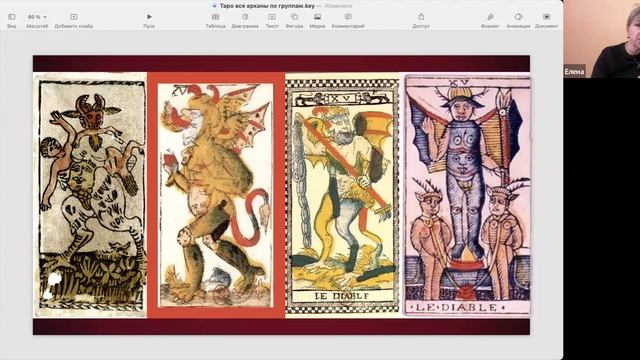Click the presentation title in title bar
The height and width of the screenshot is (360, 640).
[267, 6]
